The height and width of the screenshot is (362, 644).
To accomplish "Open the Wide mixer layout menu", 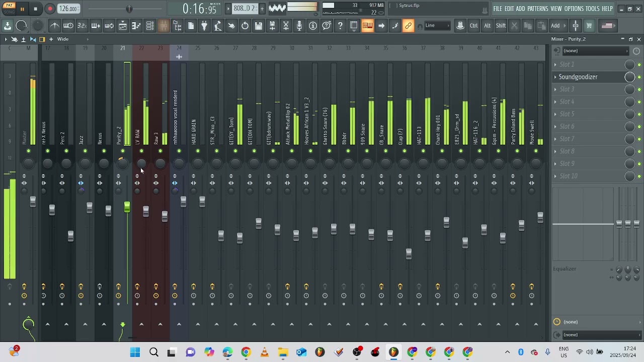I will [x=63, y=39].
